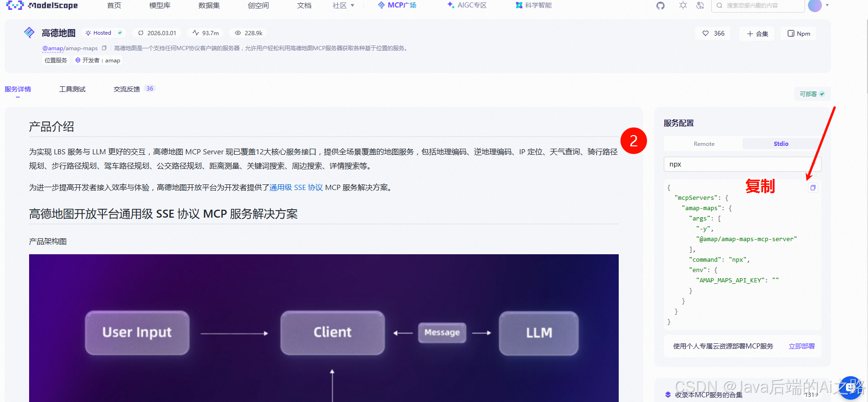Like the server with the 366 heart

[713, 33]
